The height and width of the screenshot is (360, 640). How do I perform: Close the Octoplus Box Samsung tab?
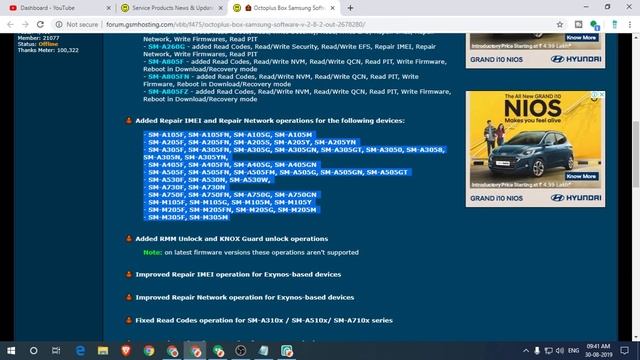coord(332,8)
